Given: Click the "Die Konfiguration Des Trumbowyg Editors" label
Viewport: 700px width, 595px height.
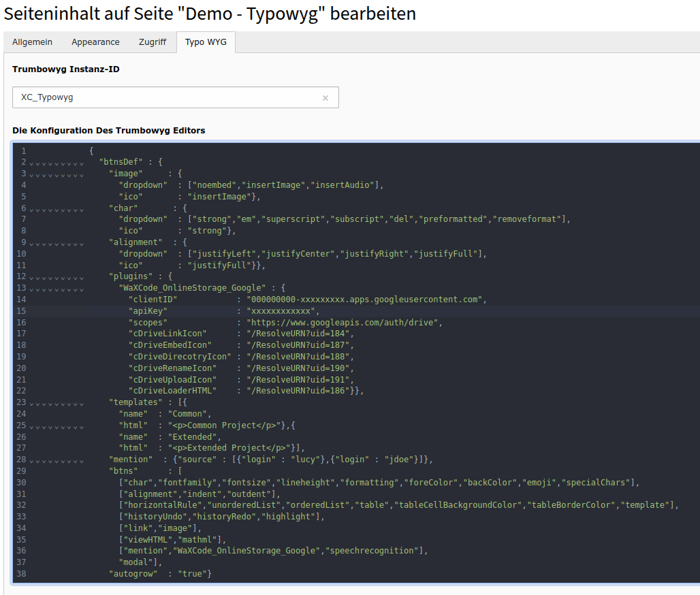Looking at the screenshot, I should [109, 130].
